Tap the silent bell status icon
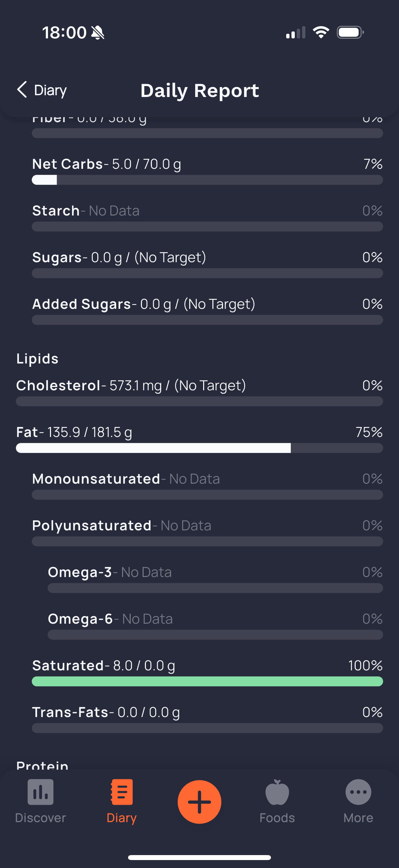The width and height of the screenshot is (399, 868). (98, 33)
